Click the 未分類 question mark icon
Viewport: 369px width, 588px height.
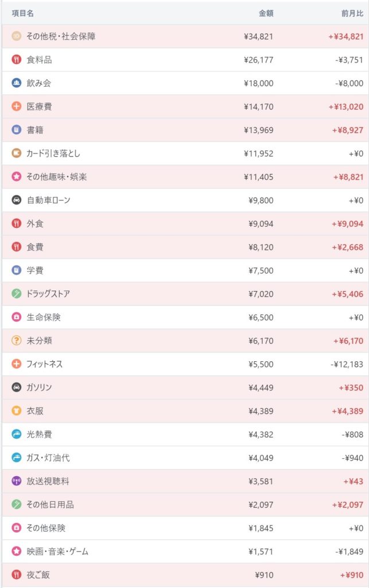tap(16, 341)
